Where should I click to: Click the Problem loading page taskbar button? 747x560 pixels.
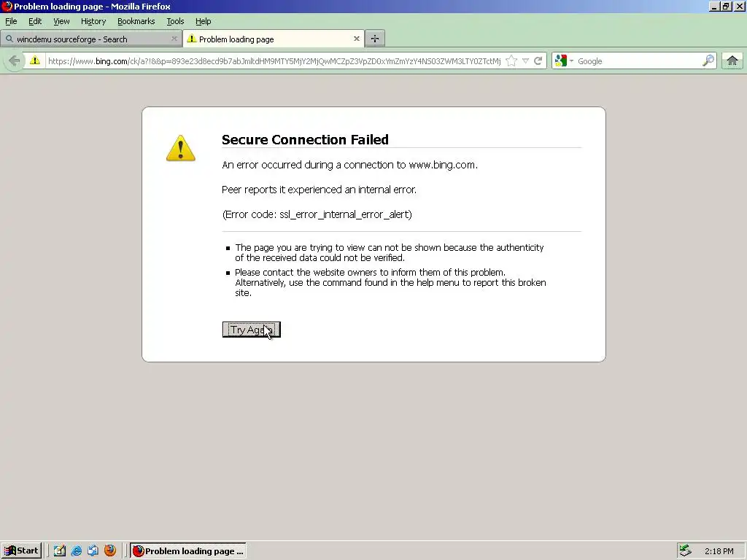(188, 551)
